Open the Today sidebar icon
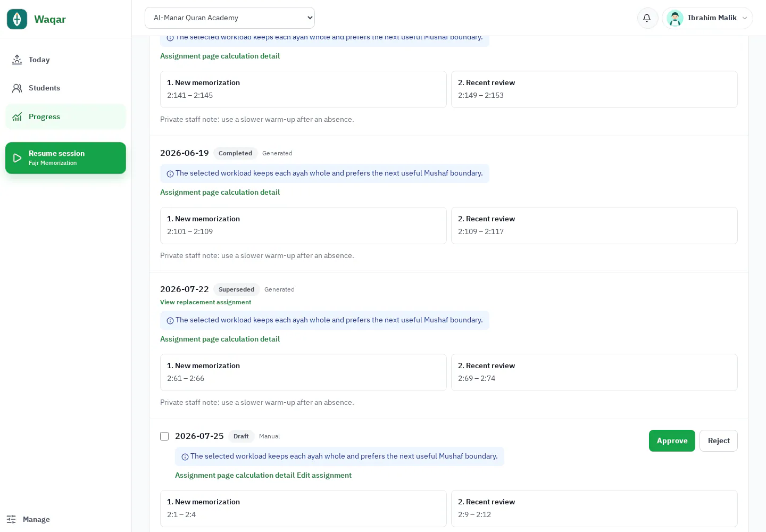Image resolution: width=766 pixels, height=532 pixels. (x=17, y=60)
